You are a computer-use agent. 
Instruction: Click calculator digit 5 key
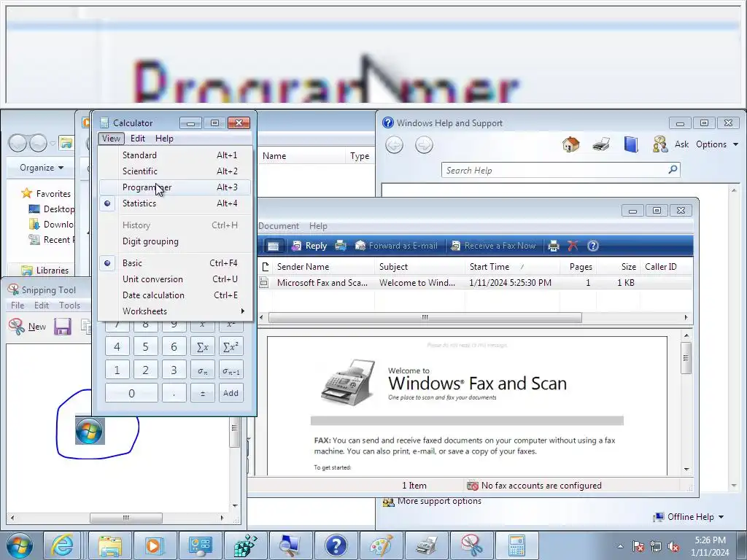[x=145, y=346]
